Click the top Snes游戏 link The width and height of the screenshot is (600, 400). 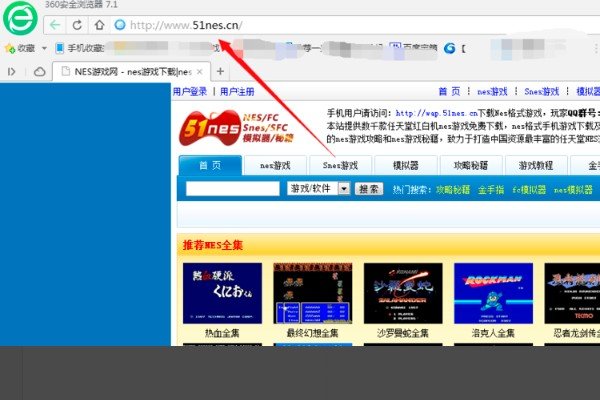(x=542, y=91)
